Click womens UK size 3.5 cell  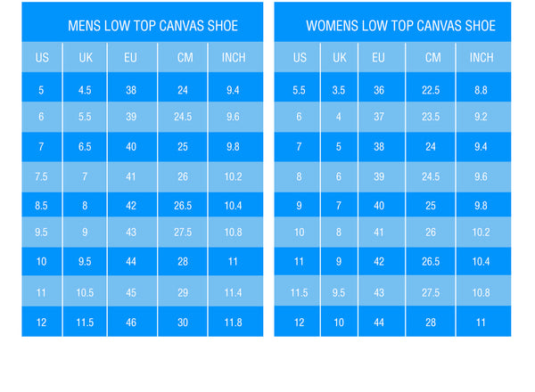coord(340,90)
